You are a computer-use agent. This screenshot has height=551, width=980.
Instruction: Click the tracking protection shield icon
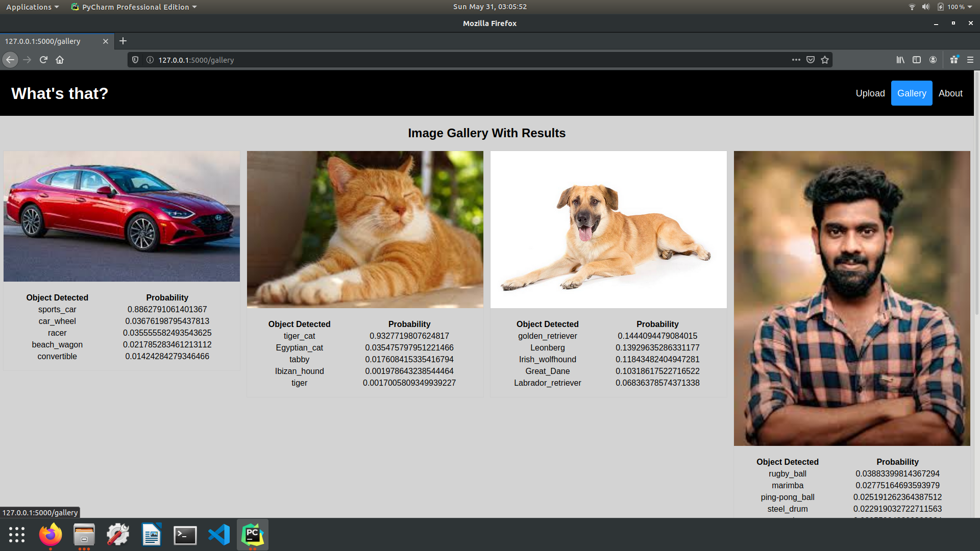[135, 60]
